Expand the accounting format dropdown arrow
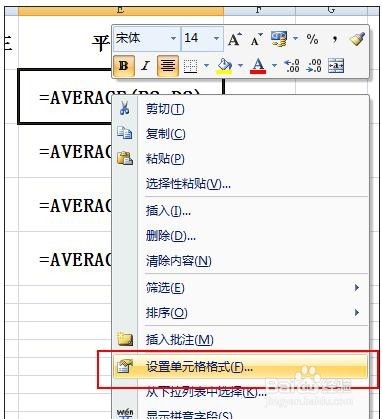Screen dimensions: 382x419 (295, 39)
